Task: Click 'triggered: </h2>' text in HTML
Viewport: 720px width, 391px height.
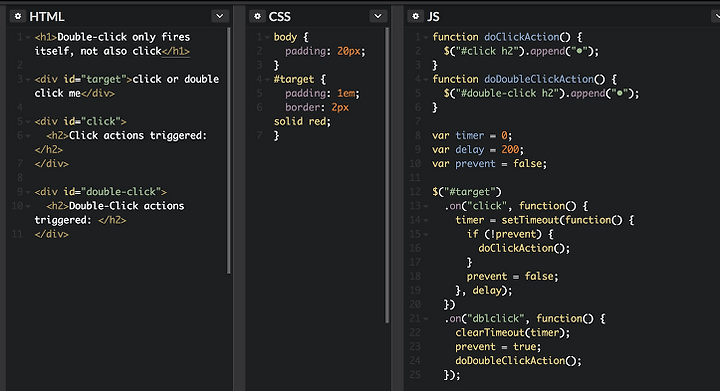Action: click(x=80, y=220)
